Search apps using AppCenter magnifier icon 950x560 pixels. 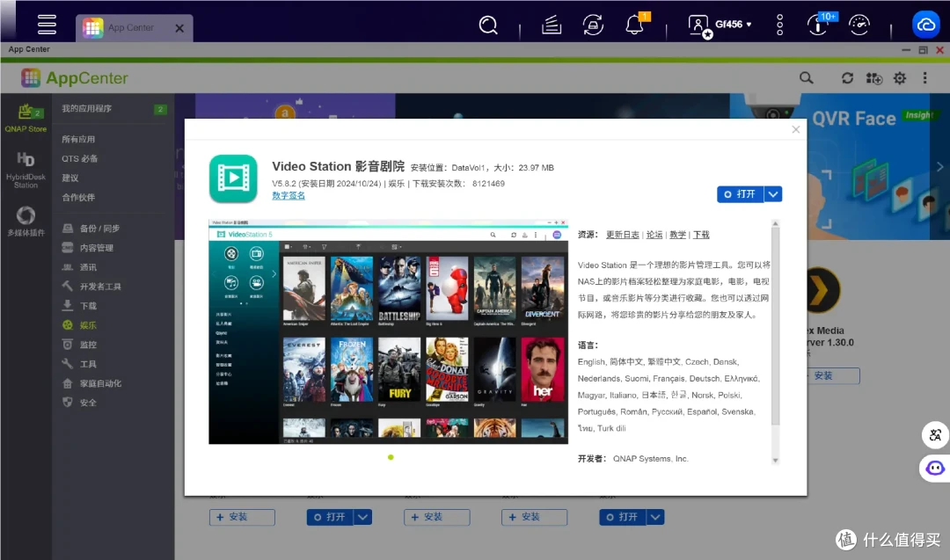coord(806,78)
